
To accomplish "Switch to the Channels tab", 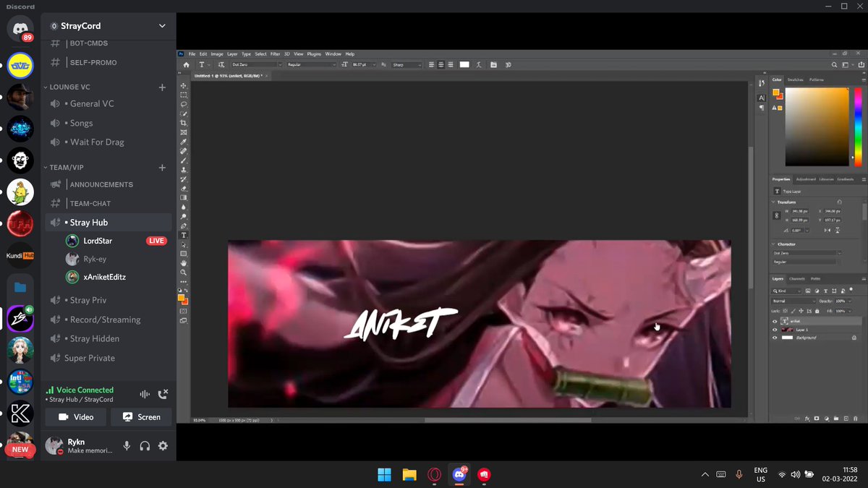I will tap(796, 279).
